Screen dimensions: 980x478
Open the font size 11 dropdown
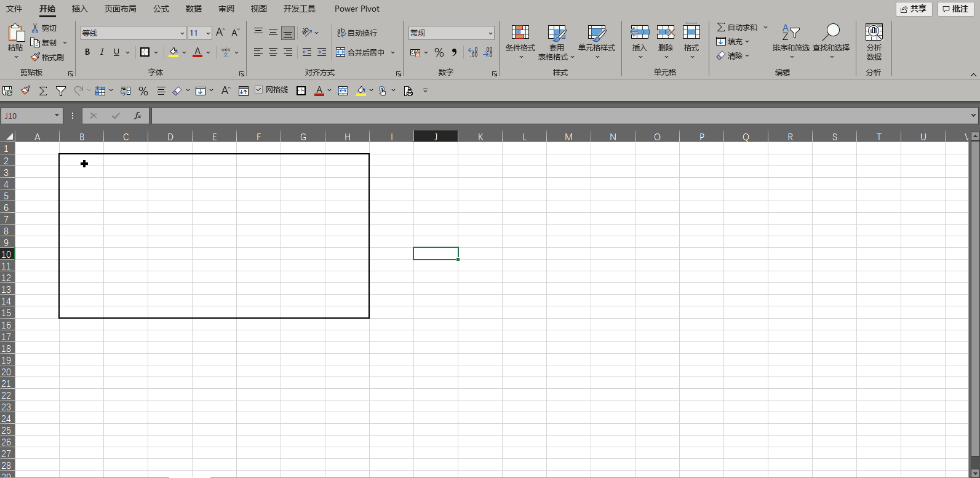[208, 33]
